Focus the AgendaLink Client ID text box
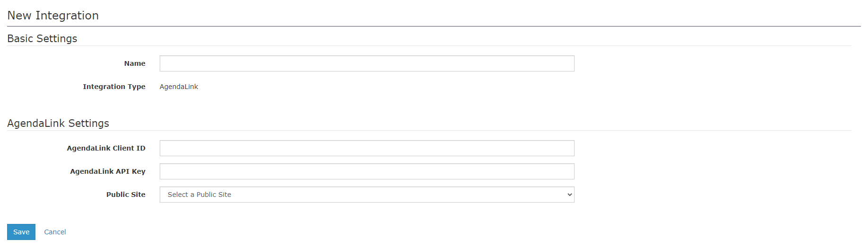868x249 pixels. (367, 148)
